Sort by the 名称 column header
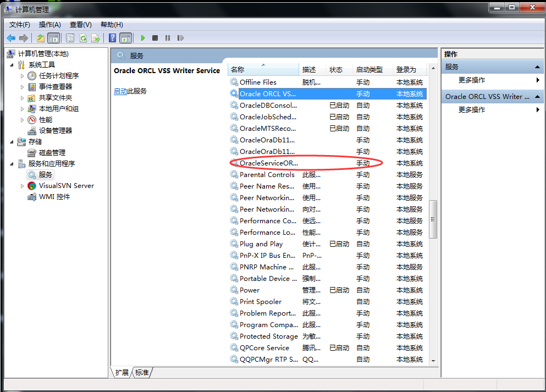The height and width of the screenshot is (392, 546). [x=263, y=70]
